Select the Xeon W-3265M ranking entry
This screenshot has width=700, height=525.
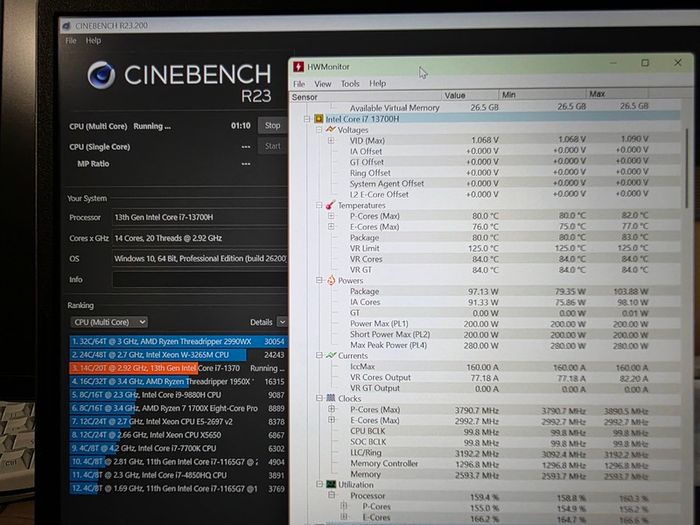(178, 355)
